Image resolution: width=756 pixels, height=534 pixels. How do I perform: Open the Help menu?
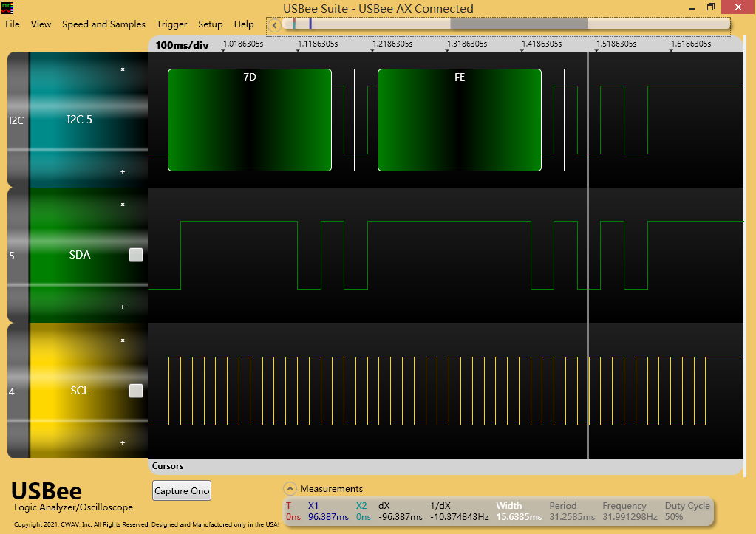tap(244, 24)
